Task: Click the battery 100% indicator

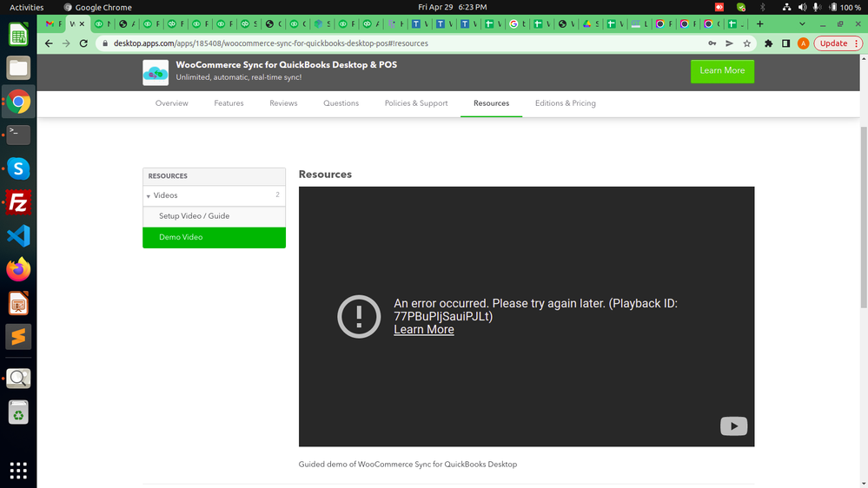Action: (x=845, y=7)
